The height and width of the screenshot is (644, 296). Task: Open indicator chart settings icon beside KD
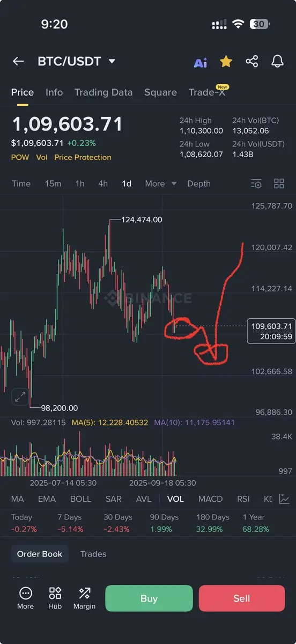tap(284, 499)
